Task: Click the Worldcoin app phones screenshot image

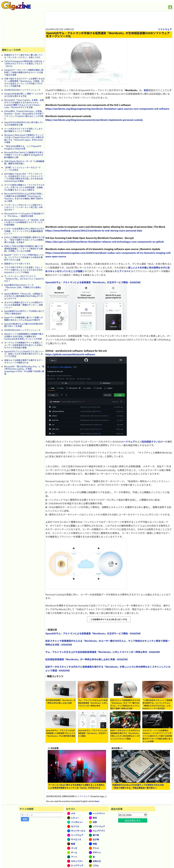Action: click(86, 307)
